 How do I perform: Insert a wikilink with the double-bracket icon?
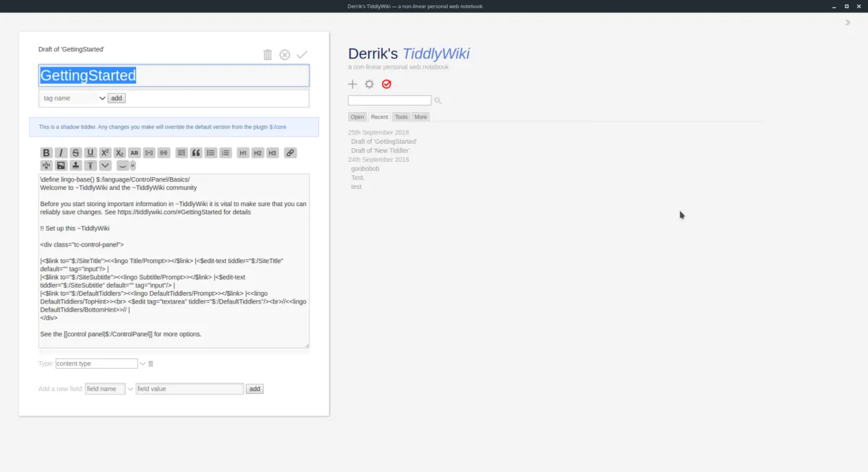[149, 153]
